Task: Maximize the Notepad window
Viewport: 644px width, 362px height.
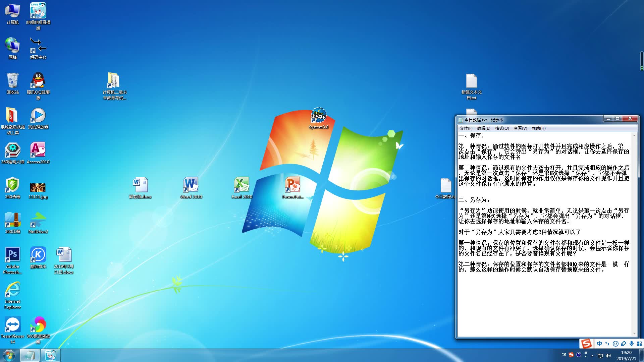Action: (x=618, y=119)
